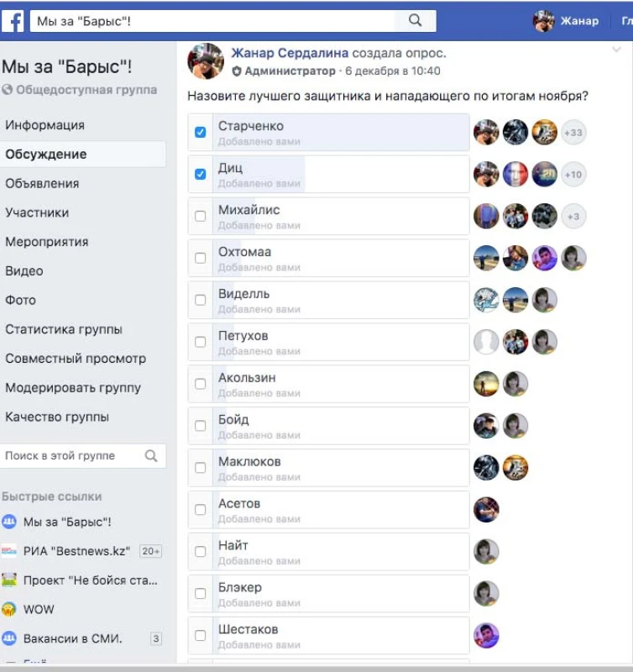Open Жанар profile avatar in top bar
The height and width of the screenshot is (672, 633).
point(543,20)
